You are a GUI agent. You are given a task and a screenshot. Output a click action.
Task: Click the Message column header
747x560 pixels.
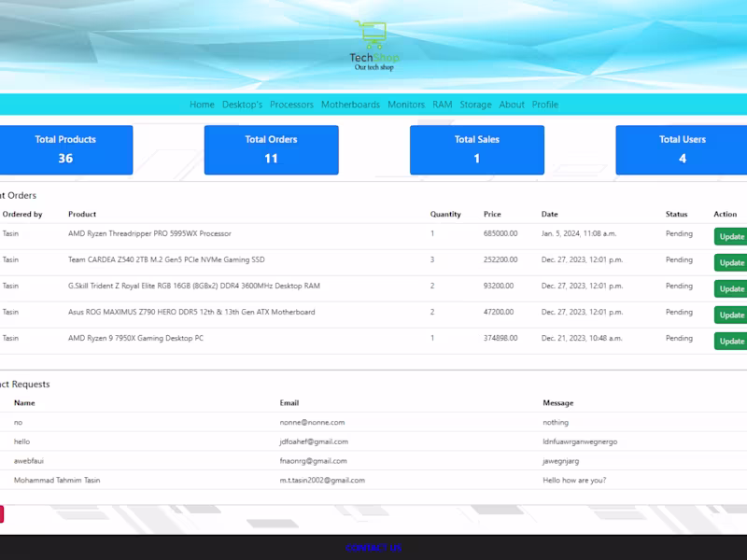557,403
